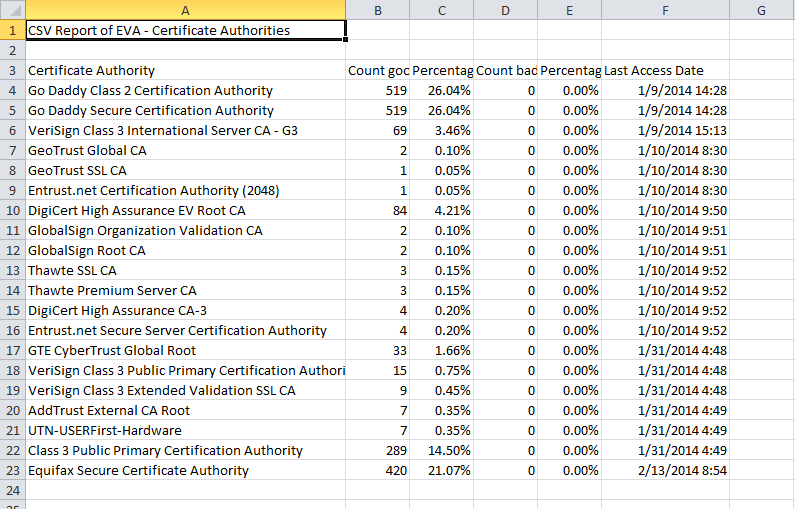
Task: Click date '1/10/2014 9:50' cell
Action: [665, 210]
